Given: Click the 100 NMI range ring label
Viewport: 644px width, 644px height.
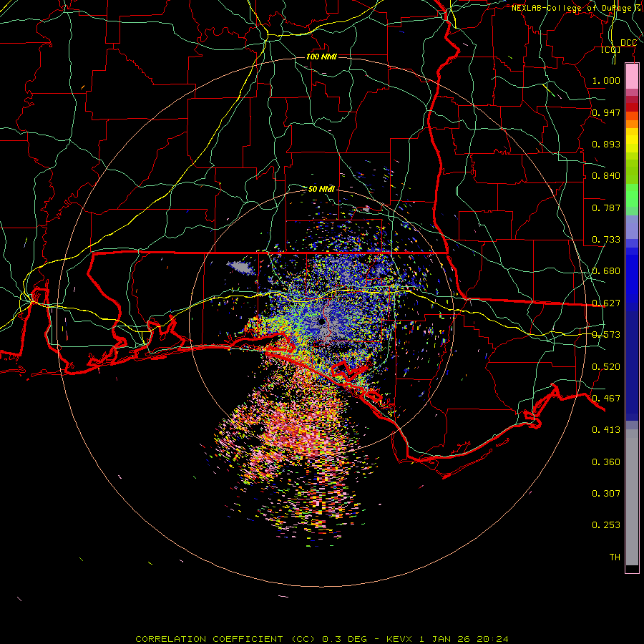Looking at the screenshot, I should pos(321,57).
